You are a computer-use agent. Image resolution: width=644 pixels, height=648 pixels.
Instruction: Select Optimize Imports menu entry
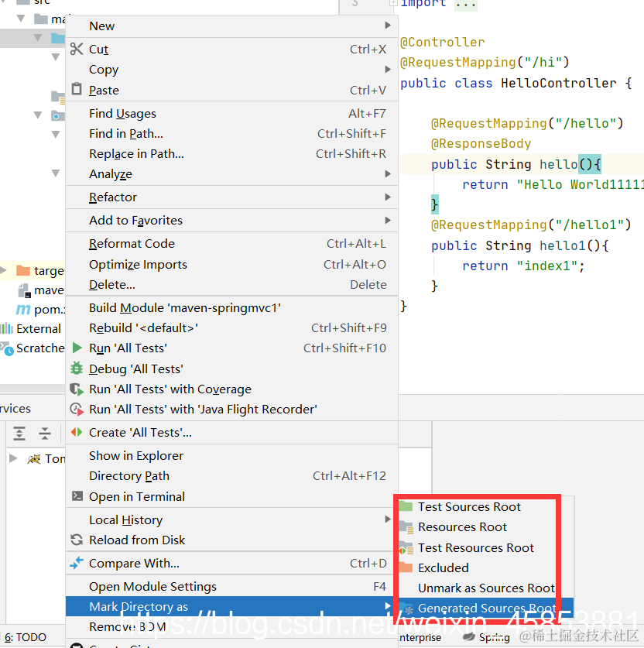(x=231, y=264)
